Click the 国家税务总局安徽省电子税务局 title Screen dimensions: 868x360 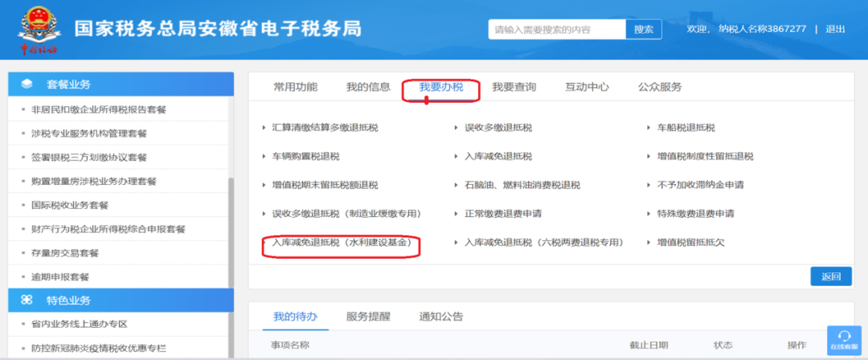pyautogui.click(x=218, y=29)
